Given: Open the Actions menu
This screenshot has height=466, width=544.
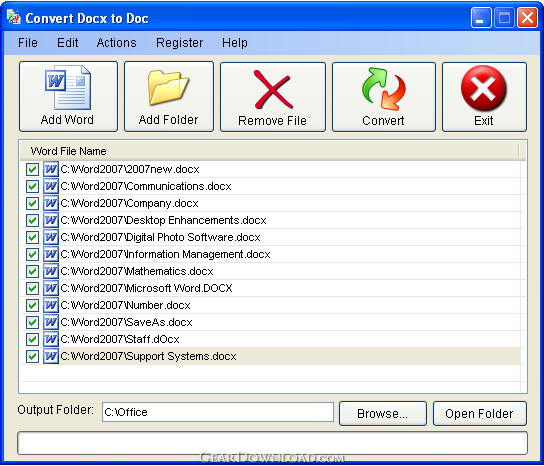Looking at the screenshot, I should [x=117, y=43].
